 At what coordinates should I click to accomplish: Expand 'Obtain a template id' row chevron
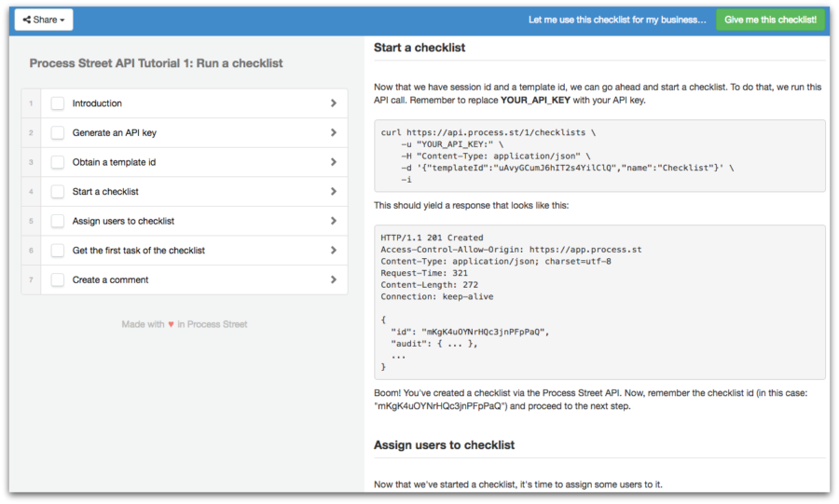click(334, 162)
